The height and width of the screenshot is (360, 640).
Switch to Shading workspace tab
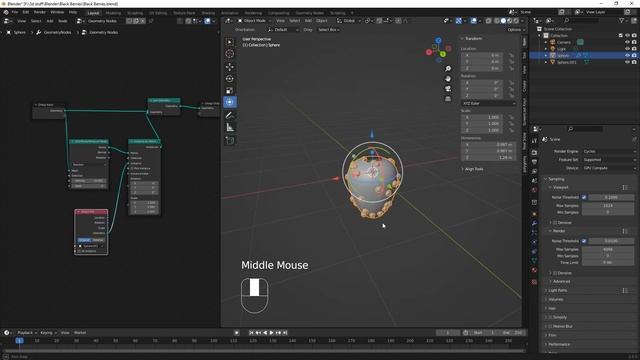coord(208,13)
